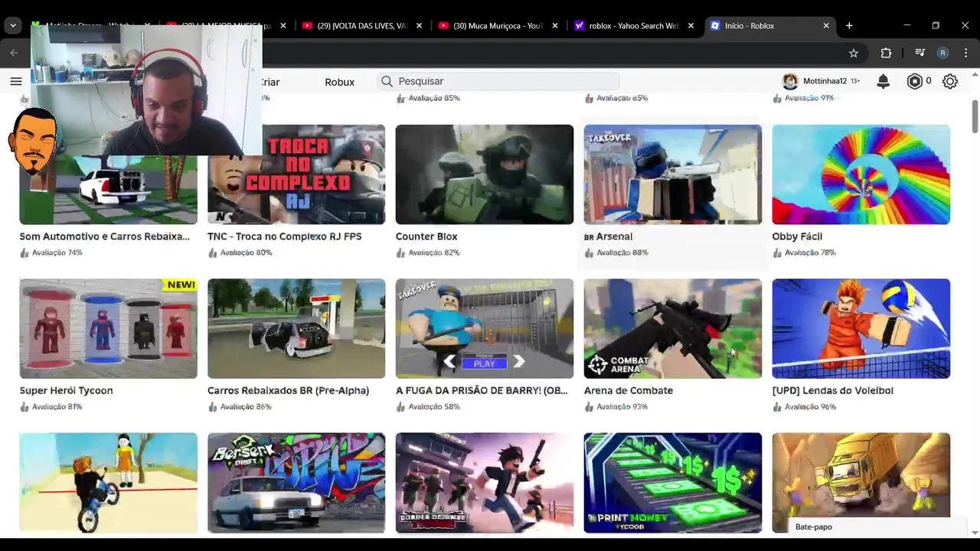Open the Robux balance icon

[x=914, y=81]
